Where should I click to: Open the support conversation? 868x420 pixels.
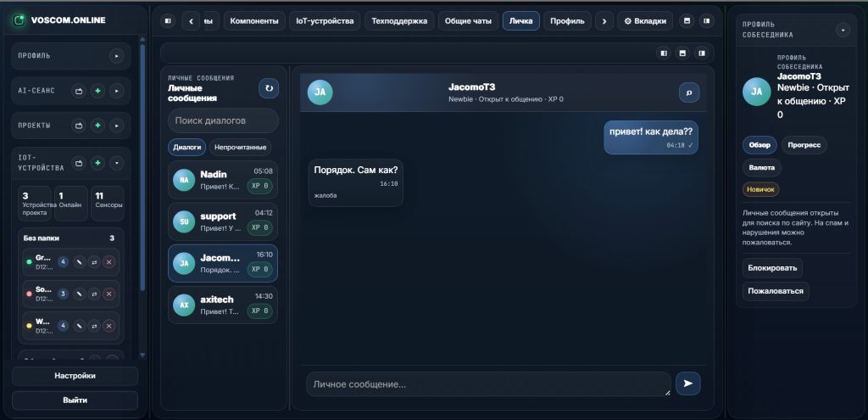pos(223,221)
